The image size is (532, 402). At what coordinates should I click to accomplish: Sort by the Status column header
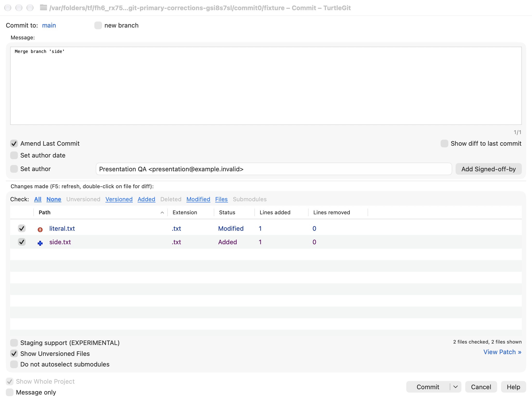pyautogui.click(x=234, y=212)
